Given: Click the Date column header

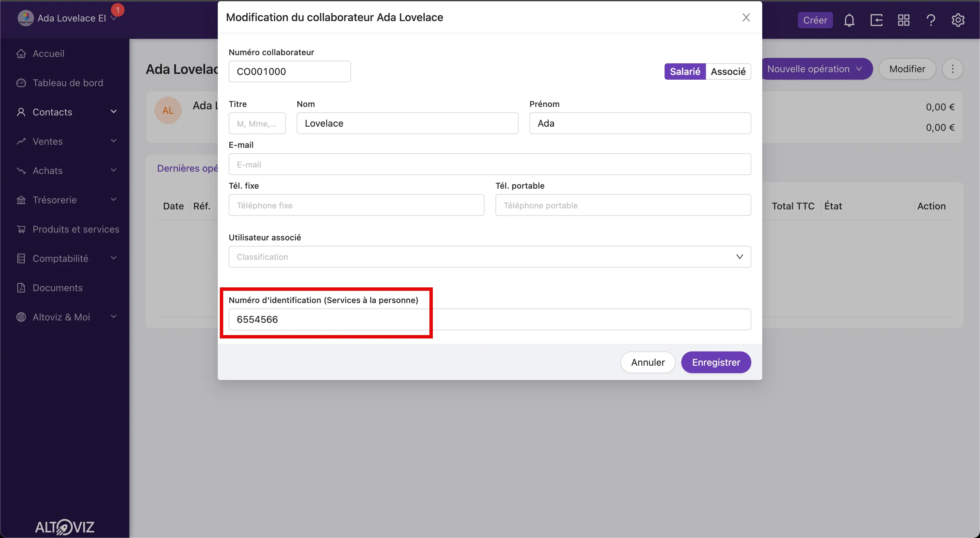Looking at the screenshot, I should [x=174, y=206].
